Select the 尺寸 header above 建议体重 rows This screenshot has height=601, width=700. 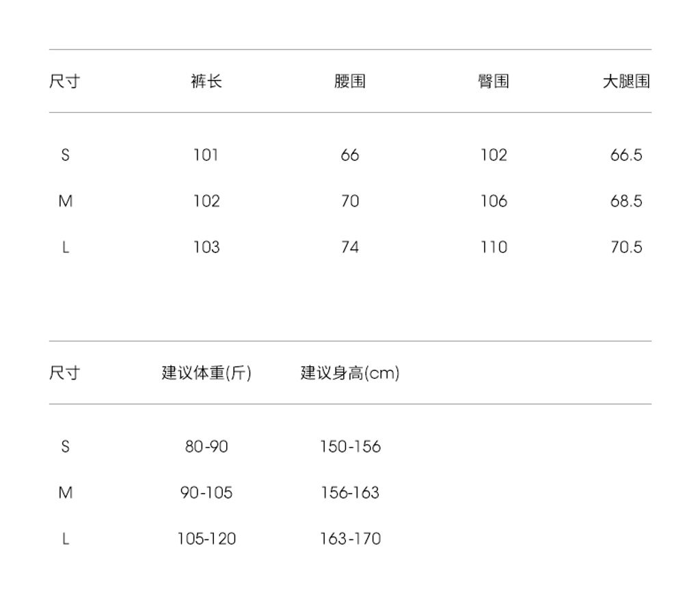click(64, 373)
